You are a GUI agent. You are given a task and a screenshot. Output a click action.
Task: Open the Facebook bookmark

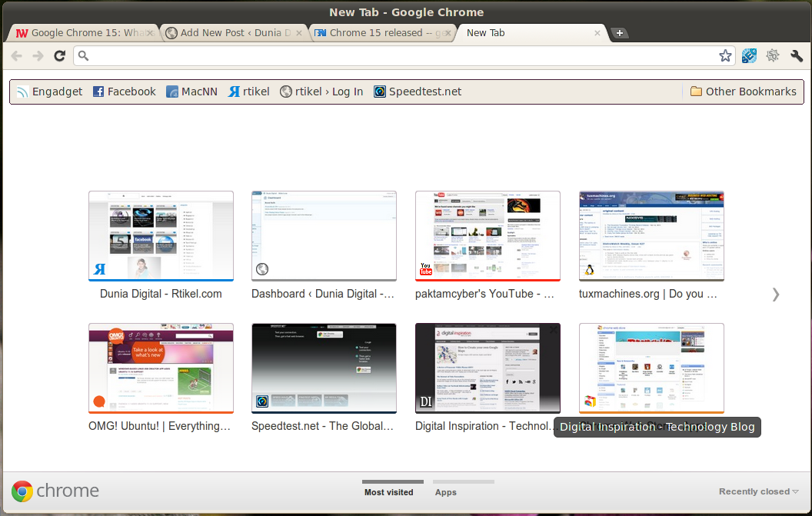coord(125,92)
